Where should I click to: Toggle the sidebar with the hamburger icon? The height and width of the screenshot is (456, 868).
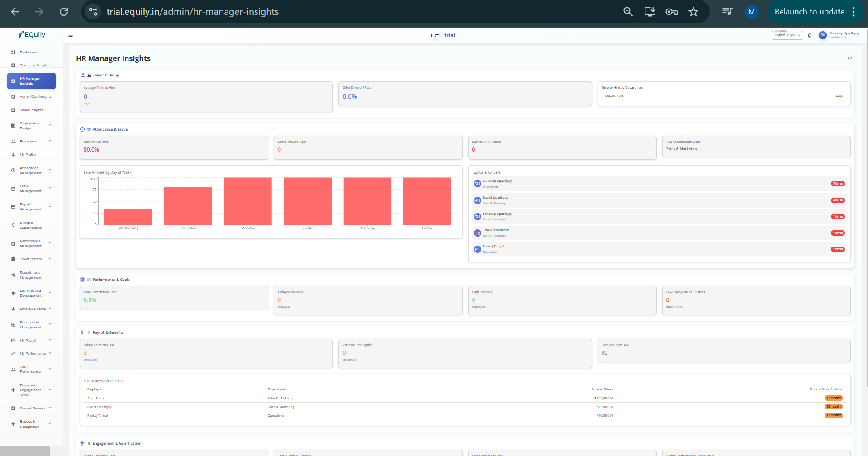[x=70, y=35]
